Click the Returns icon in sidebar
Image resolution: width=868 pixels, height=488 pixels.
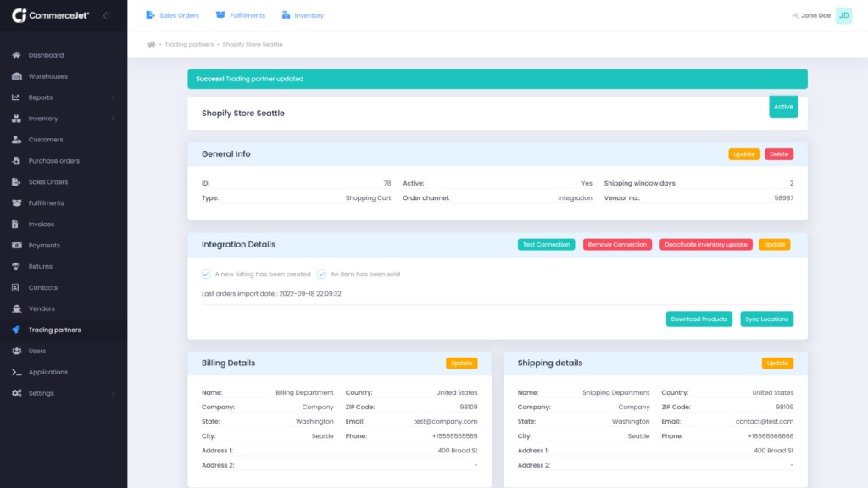17,266
